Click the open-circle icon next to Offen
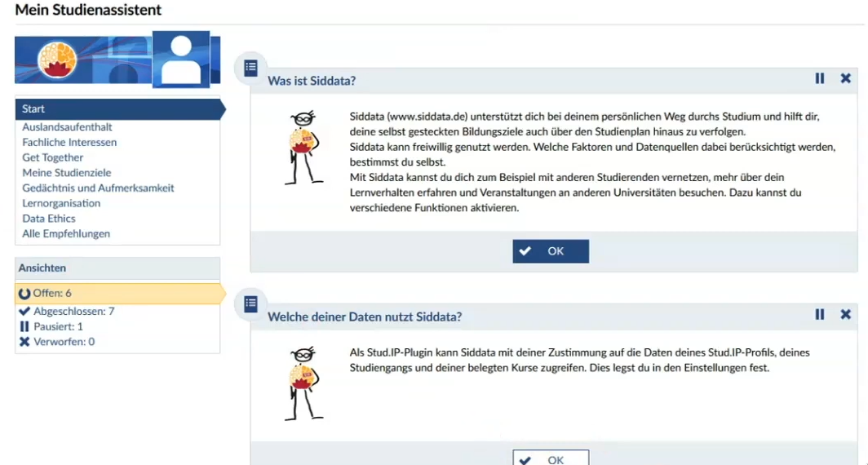 (x=24, y=294)
